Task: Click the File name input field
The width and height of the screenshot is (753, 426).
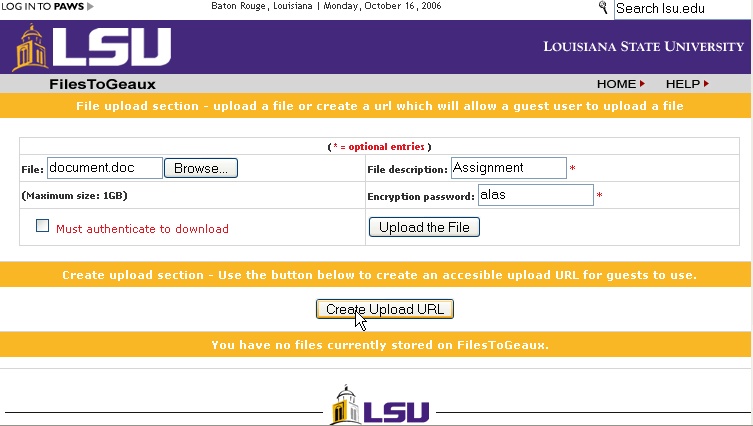Action: (105, 168)
